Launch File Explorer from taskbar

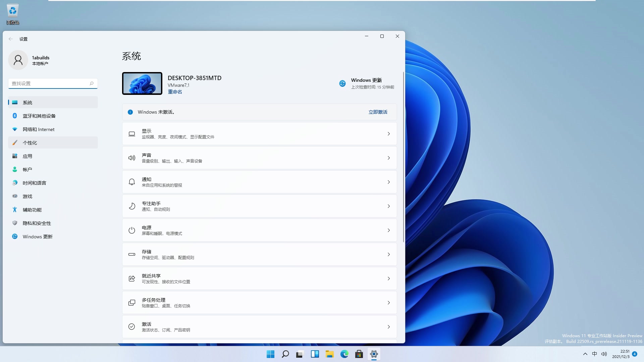click(329, 354)
